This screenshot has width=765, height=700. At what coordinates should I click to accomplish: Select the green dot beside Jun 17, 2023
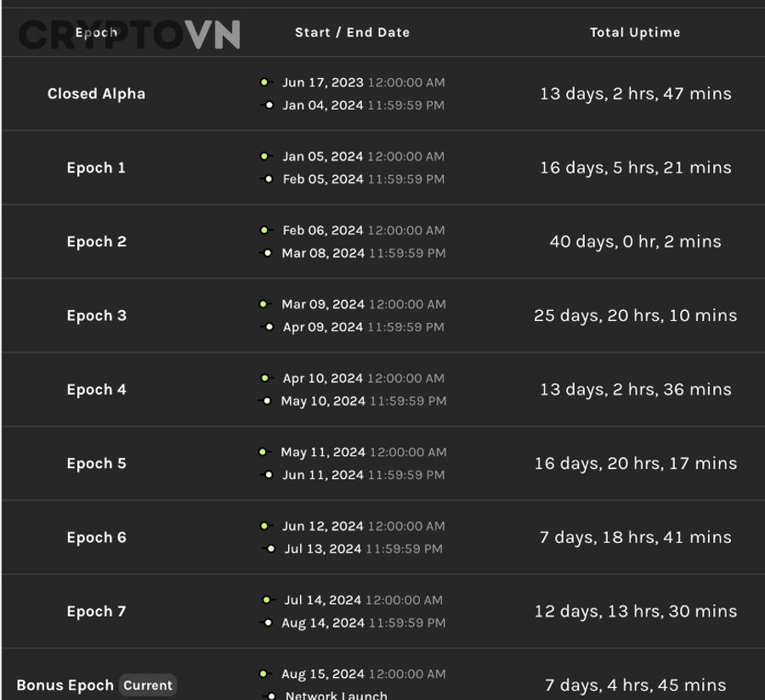pyautogui.click(x=266, y=82)
